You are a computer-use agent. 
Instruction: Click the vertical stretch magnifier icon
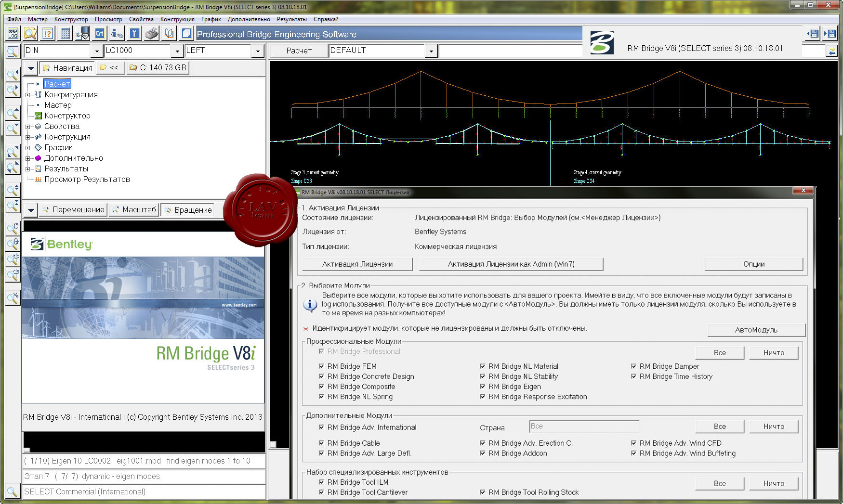[x=13, y=190]
